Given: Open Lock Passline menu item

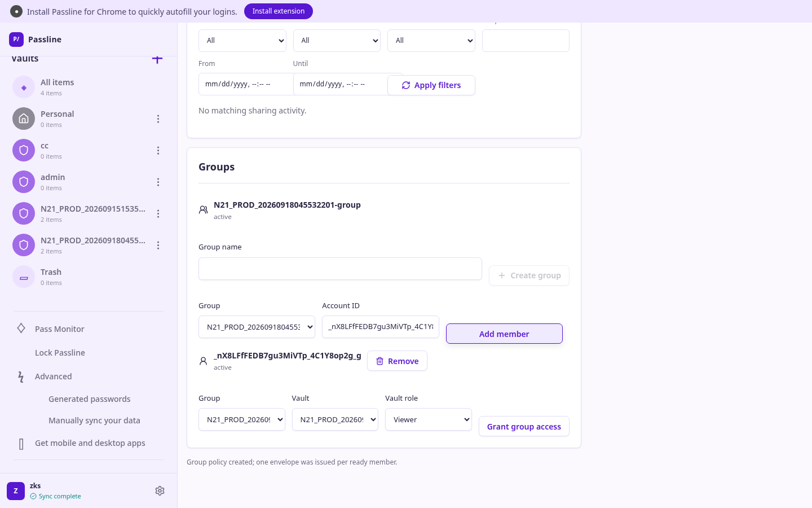Looking at the screenshot, I should click(x=60, y=353).
